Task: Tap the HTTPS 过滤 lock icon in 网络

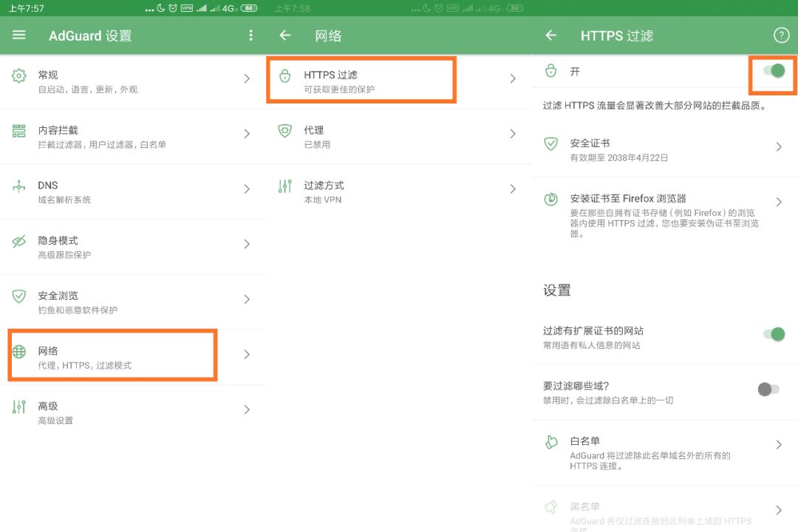Action: (285, 76)
